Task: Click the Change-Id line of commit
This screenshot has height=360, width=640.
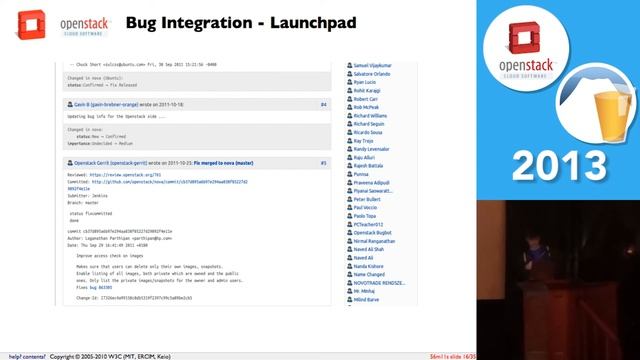Action: coord(134,298)
